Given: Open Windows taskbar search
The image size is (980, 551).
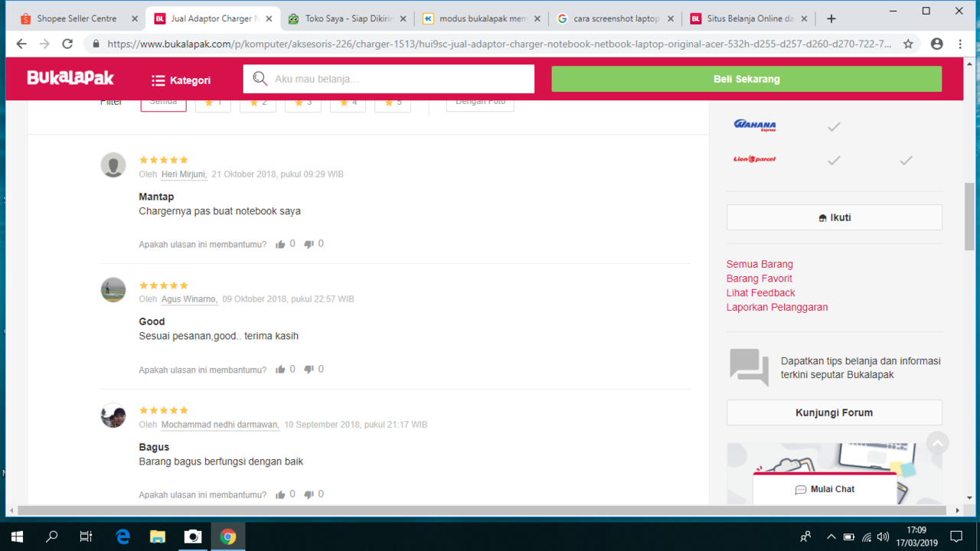Looking at the screenshot, I should pos(52,536).
